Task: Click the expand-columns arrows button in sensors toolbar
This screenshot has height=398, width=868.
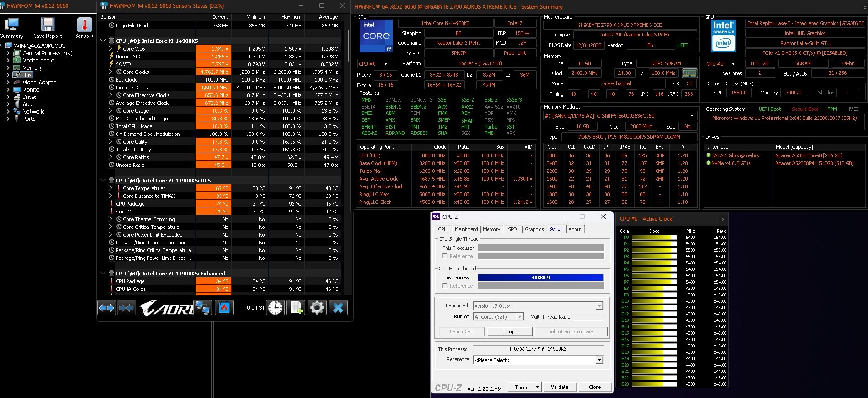Action: 107,308
